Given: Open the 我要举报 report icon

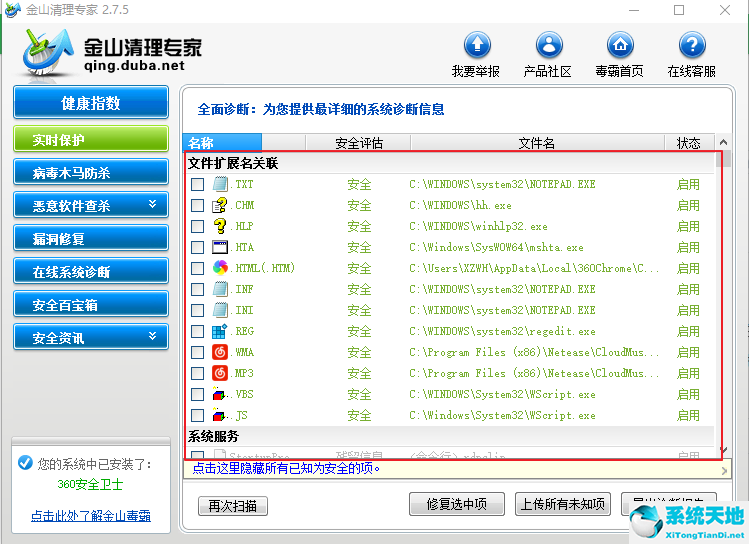Looking at the screenshot, I should click(477, 45).
